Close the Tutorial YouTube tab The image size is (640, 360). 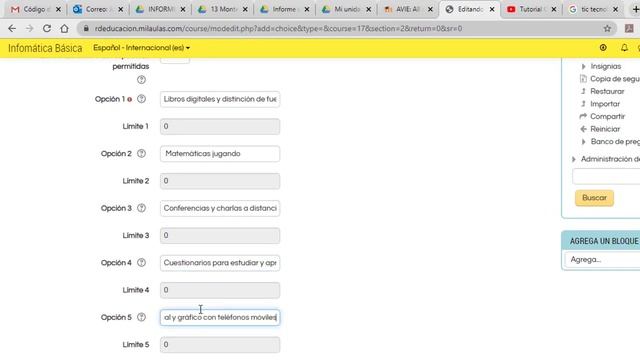pos(554,9)
